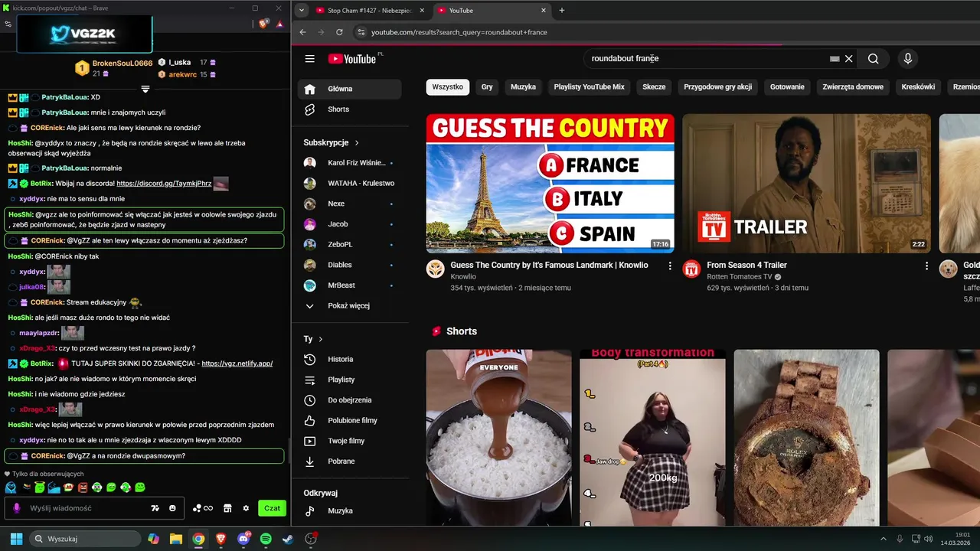Viewport: 980px width, 551px height.
Task: Open Knowlio channel name link
Action: coord(463,277)
